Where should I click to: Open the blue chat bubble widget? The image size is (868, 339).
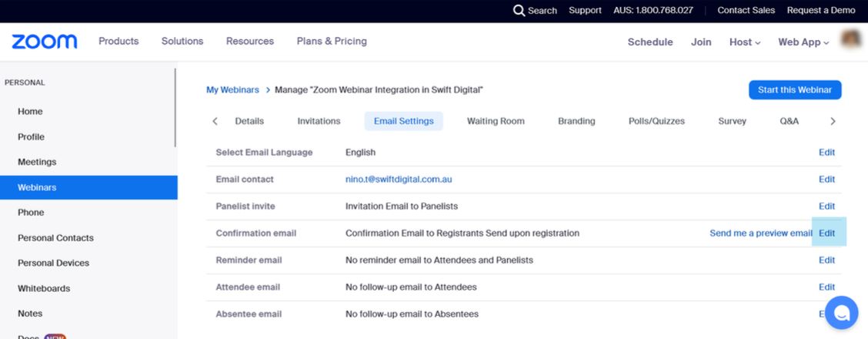841,313
